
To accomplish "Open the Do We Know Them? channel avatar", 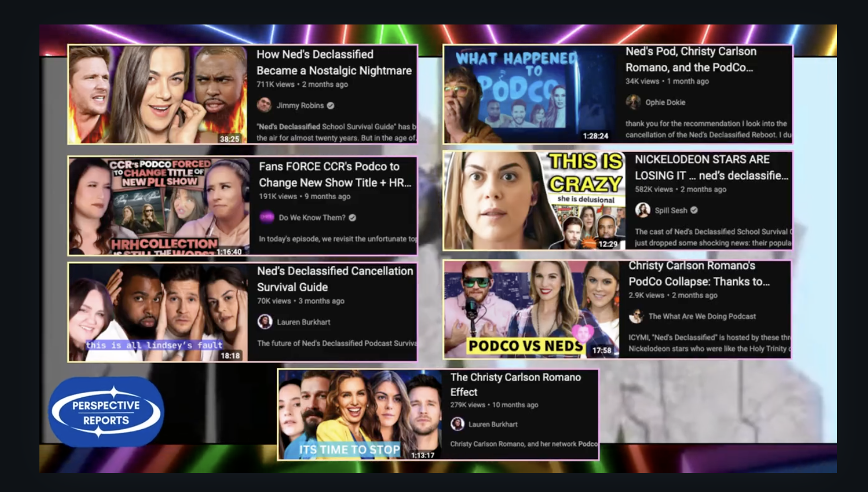I will (267, 217).
